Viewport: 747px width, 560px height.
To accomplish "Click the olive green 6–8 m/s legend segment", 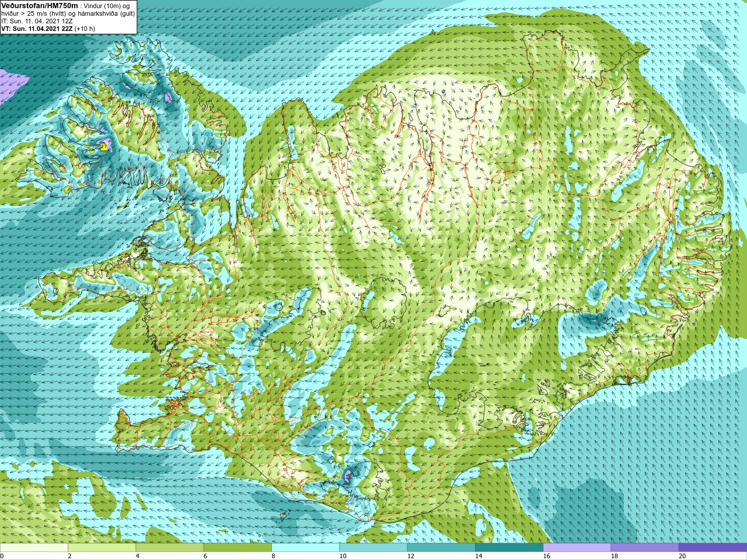I will [238, 548].
